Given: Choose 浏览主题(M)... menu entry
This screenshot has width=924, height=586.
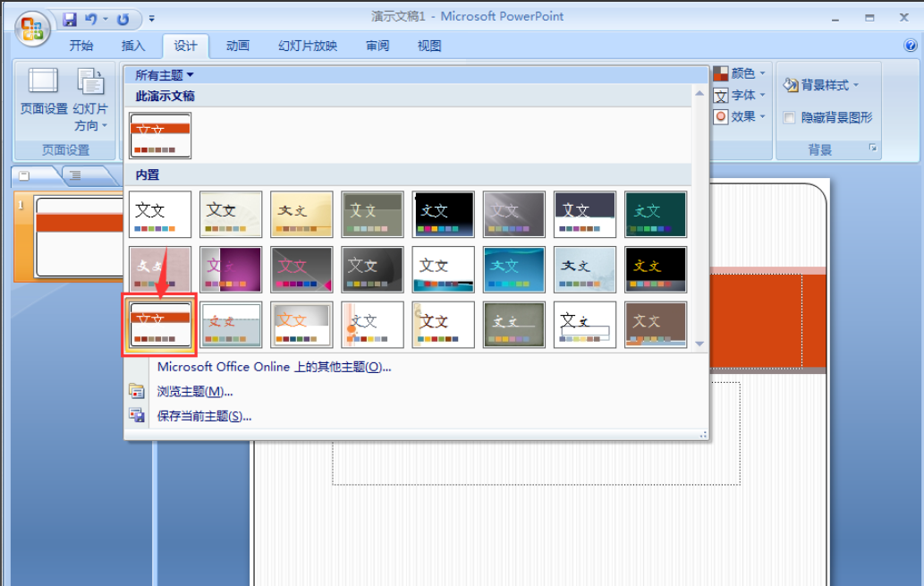Looking at the screenshot, I should (x=195, y=392).
